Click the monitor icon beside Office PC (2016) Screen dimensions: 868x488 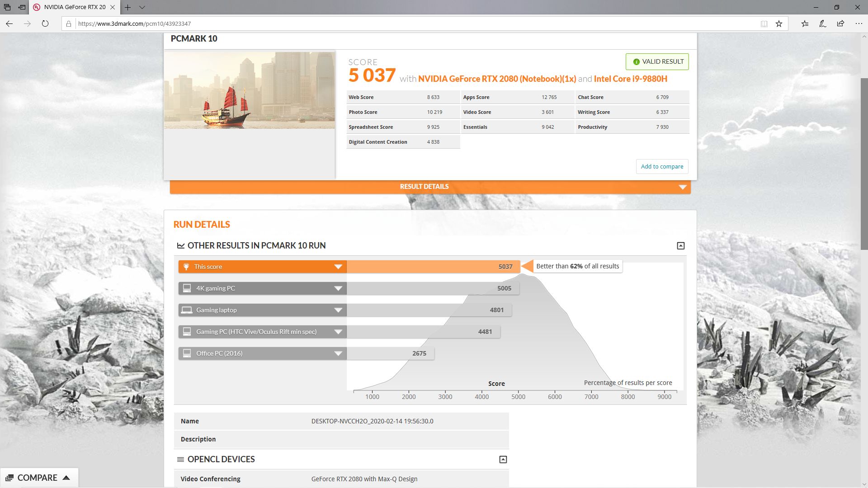(187, 353)
